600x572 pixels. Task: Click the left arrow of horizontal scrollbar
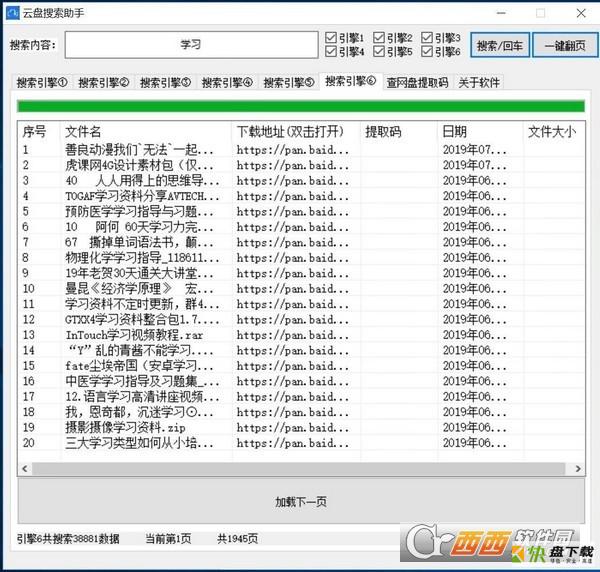pos(25,468)
